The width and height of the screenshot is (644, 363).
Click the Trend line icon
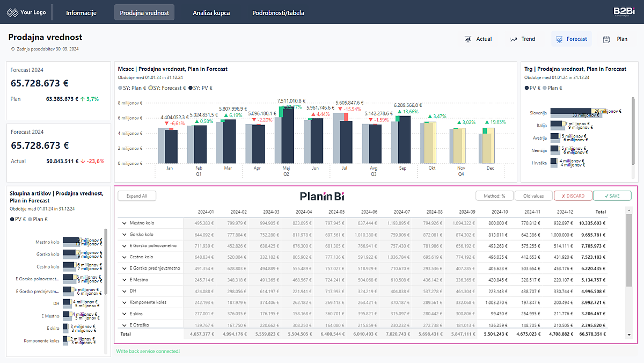pos(514,39)
